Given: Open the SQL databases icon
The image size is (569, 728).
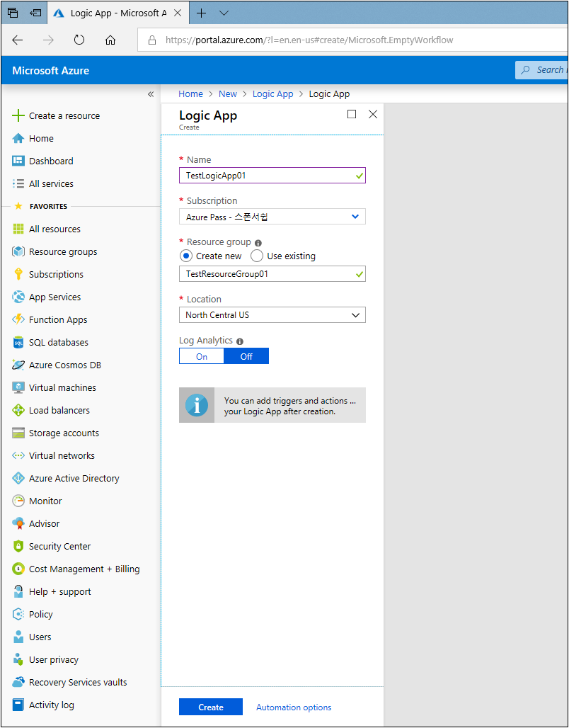Looking at the screenshot, I should [18, 342].
